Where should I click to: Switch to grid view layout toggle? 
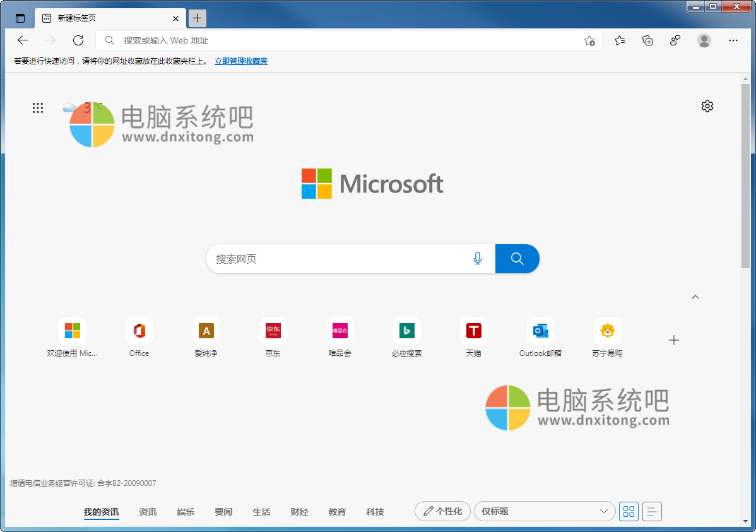(629, 511)
